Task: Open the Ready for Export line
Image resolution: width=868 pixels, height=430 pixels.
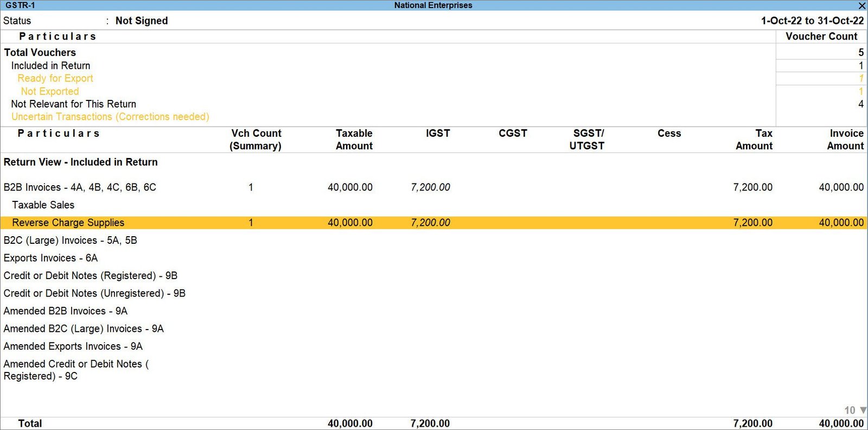Action: tap(55, 78)
